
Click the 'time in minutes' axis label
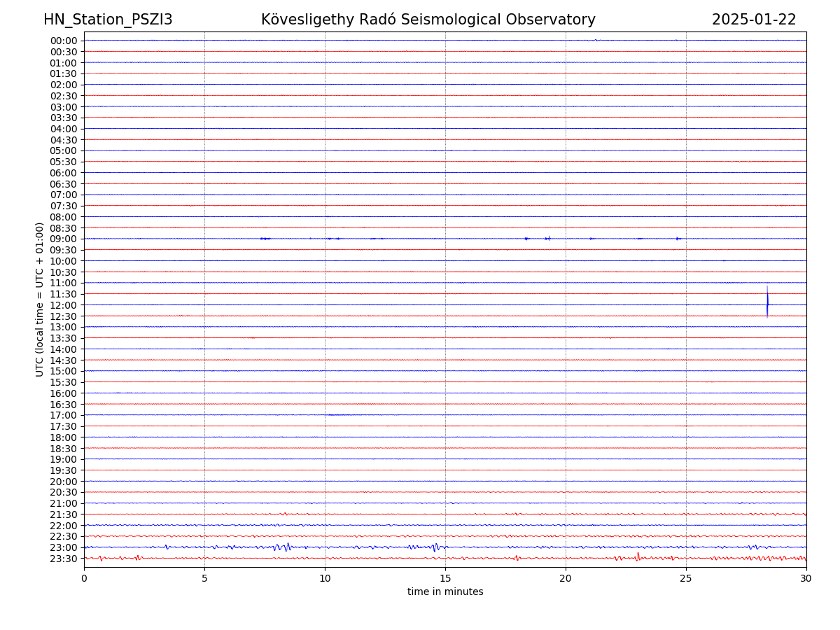pyautogui.click(x=445, y=592)
